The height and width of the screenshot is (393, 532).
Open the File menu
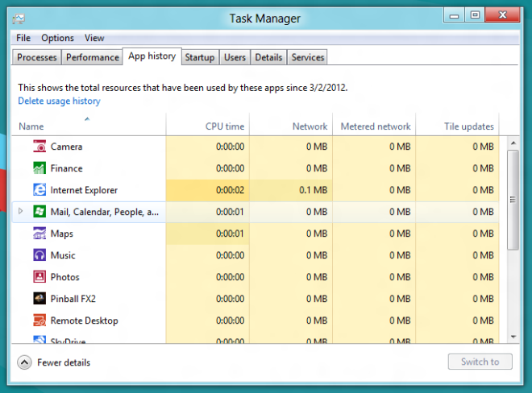click(x=23, y=38)
